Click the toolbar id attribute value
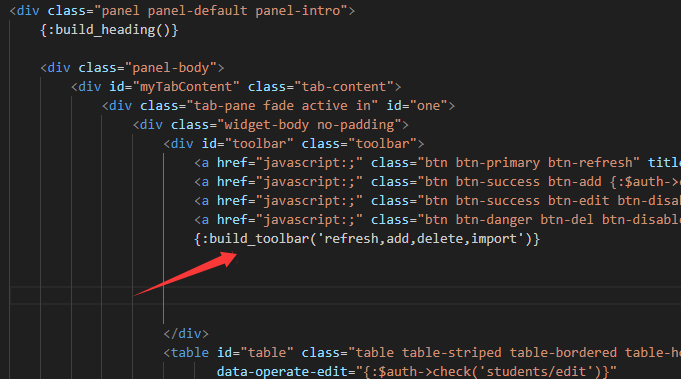 259,144
